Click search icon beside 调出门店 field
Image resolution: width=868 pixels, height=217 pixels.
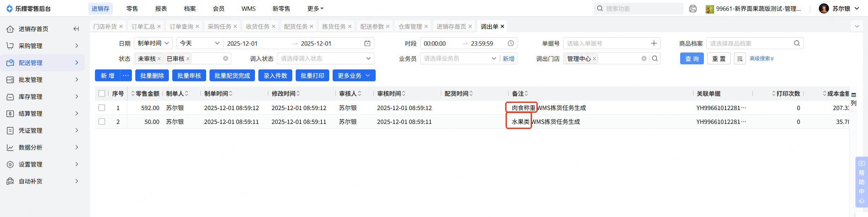pos(655,59)
